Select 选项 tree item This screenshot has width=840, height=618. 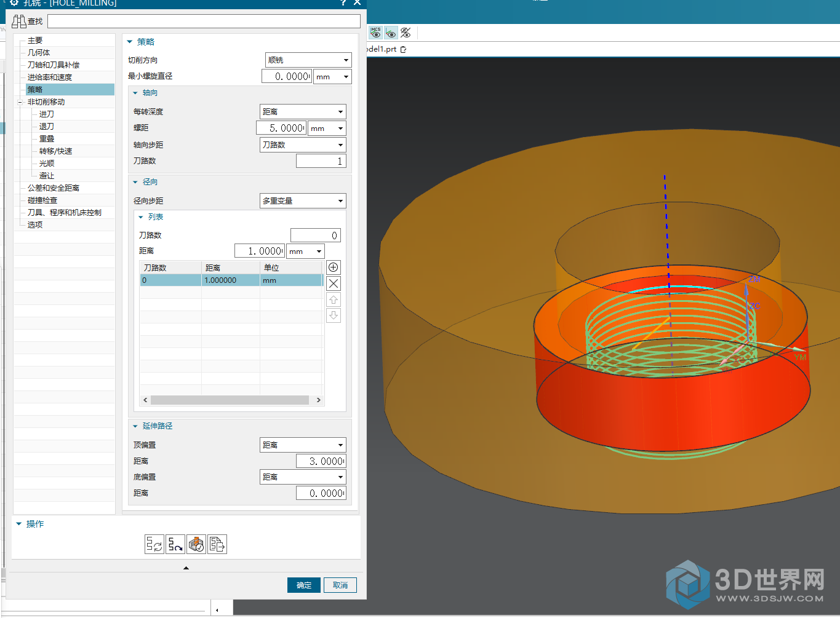(x=35, y=224)
